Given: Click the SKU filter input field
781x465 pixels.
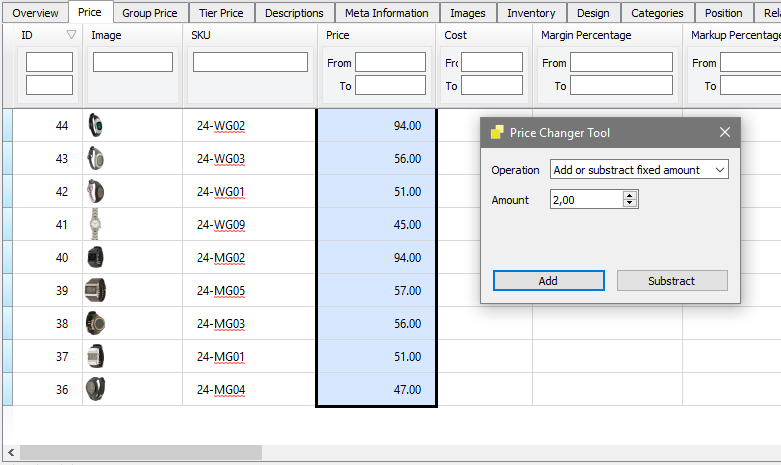Looking at the screenshot, I should (x=250, y=62).
